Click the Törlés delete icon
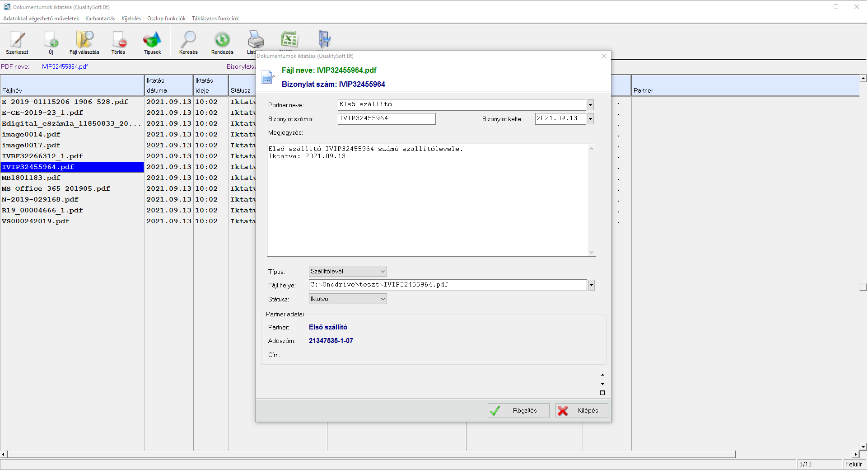Image resolution: width=868 pixels, height=470 pixels. 119,40
